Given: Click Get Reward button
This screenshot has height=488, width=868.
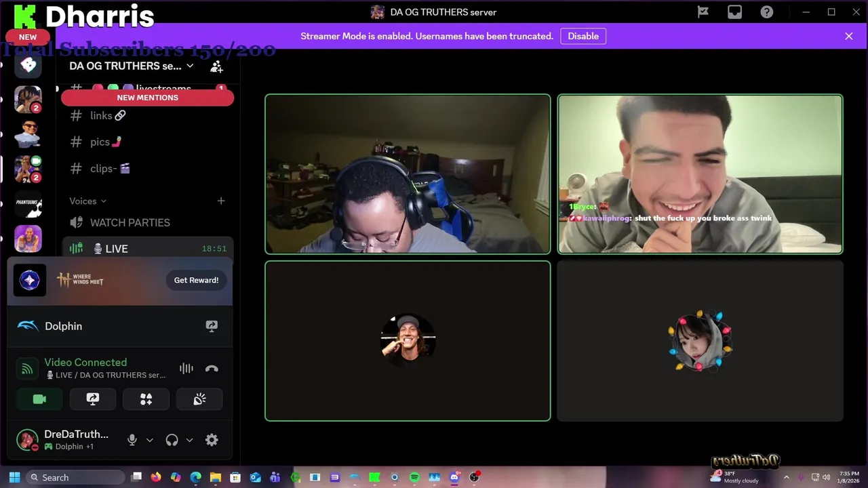Looking at the screenshot, I should pyautogui.click(x=196, y=280).
